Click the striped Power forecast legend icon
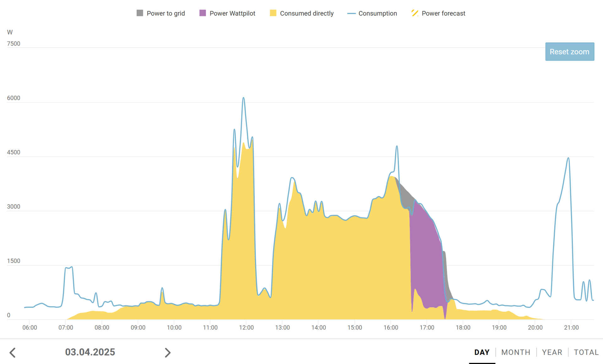Viewport: 603px width, 364px height. (415, 13)
